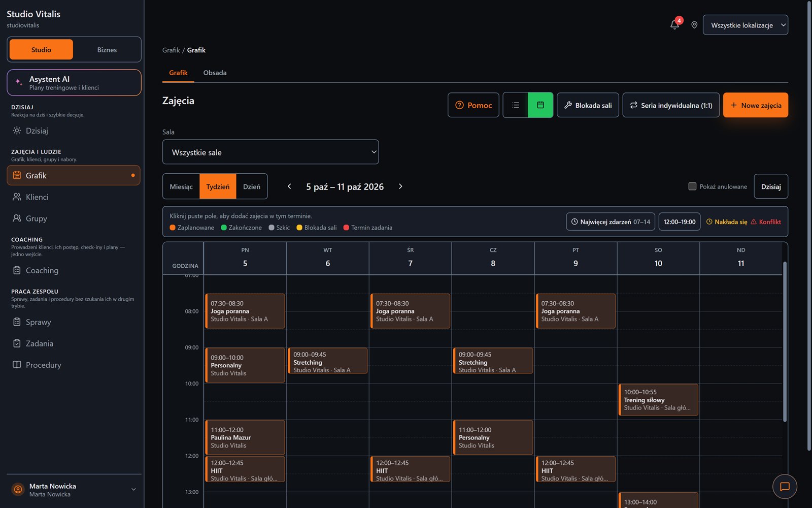812x508 pixels.
Task: Switch to list view icon
Action: point(516,105)
